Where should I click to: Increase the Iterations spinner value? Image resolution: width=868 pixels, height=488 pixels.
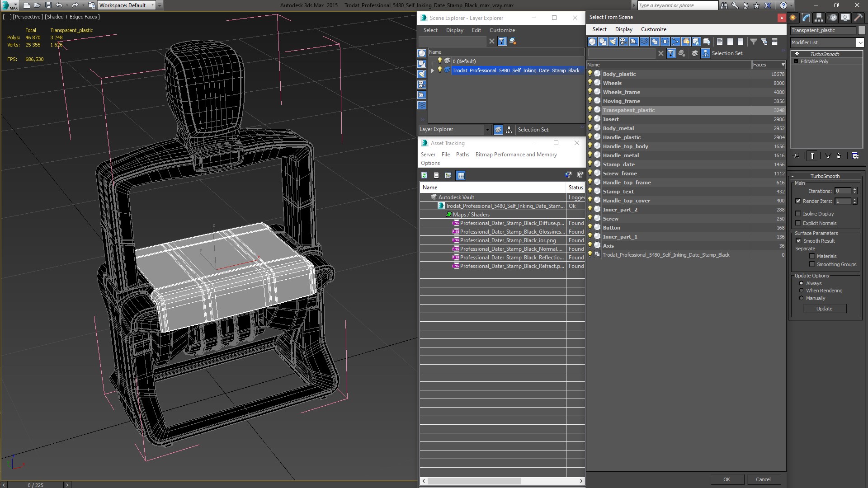[854, 189]
